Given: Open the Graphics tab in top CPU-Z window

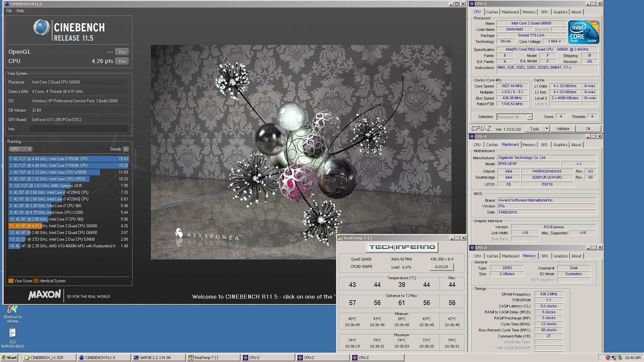Looking at the screenshot, I should pos(560,12).
